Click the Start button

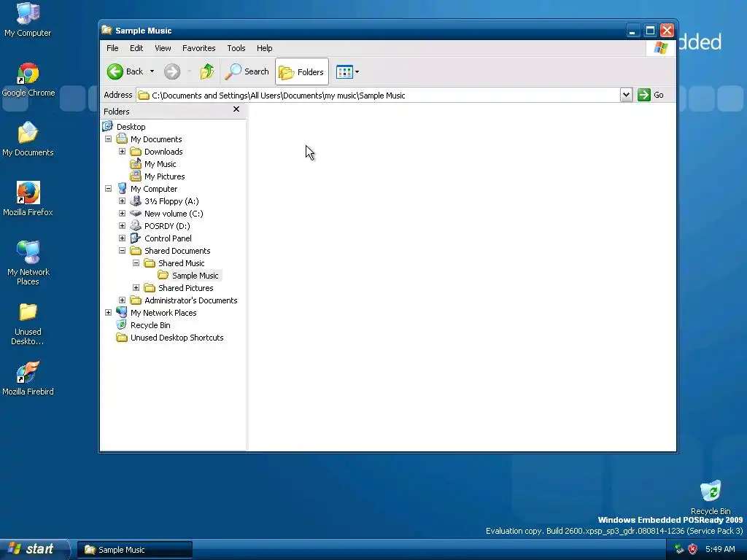(x=34, y=549)
